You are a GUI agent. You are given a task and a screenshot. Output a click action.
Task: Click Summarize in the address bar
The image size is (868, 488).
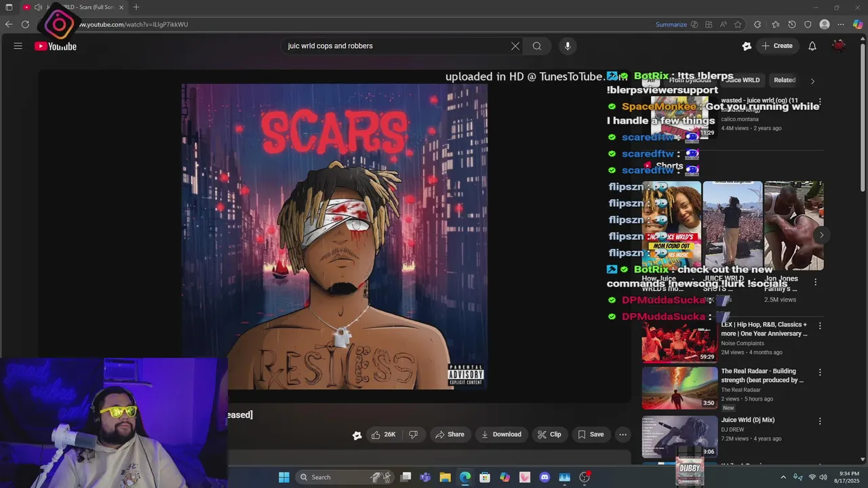671,24
